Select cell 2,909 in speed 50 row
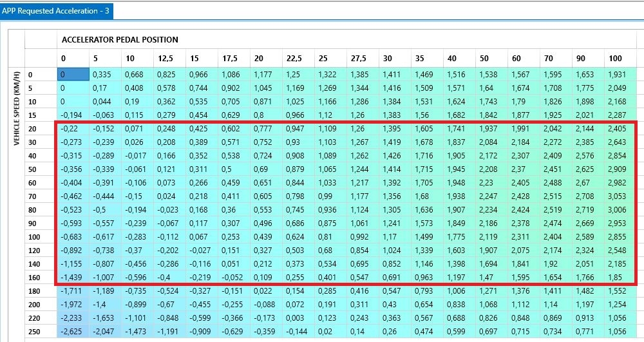The height and width of the screenshot is (342, 644). click(x=620, y=169)
